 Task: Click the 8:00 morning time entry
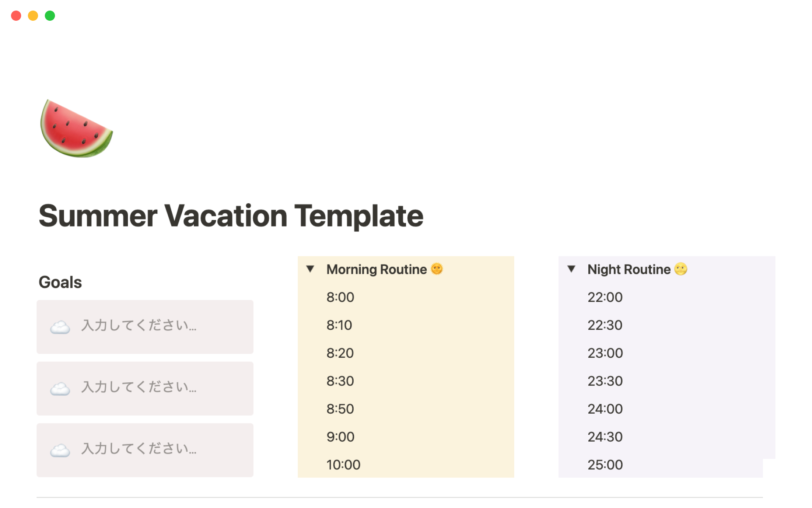click(340, 297)
